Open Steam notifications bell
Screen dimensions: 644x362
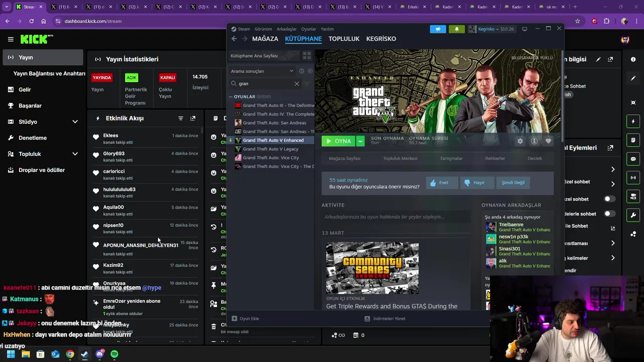point(457,29)
